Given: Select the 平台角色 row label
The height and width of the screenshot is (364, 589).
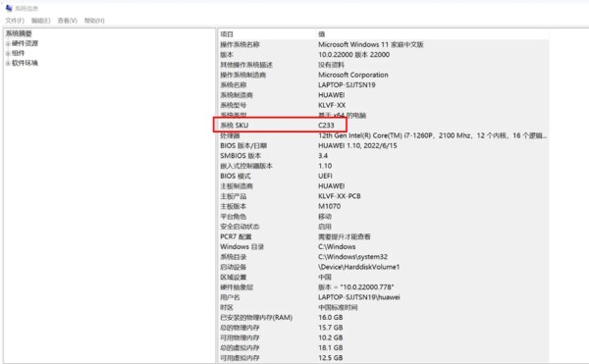Looking at the screenshot, I should tap(234, 217).
